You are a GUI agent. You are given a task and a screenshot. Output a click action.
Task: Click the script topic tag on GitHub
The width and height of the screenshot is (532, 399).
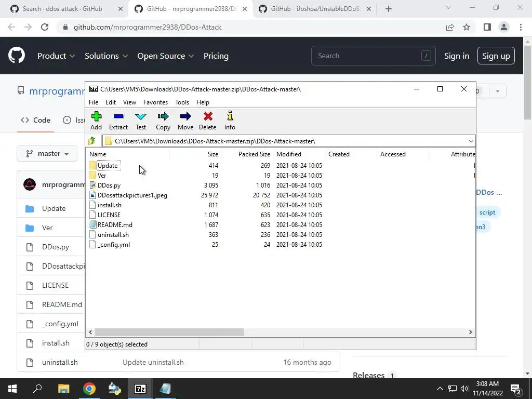[487, 212]
